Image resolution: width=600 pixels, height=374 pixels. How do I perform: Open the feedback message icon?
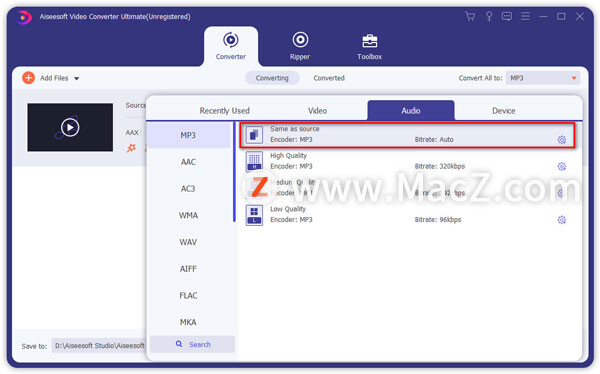[x=507, y=16]
